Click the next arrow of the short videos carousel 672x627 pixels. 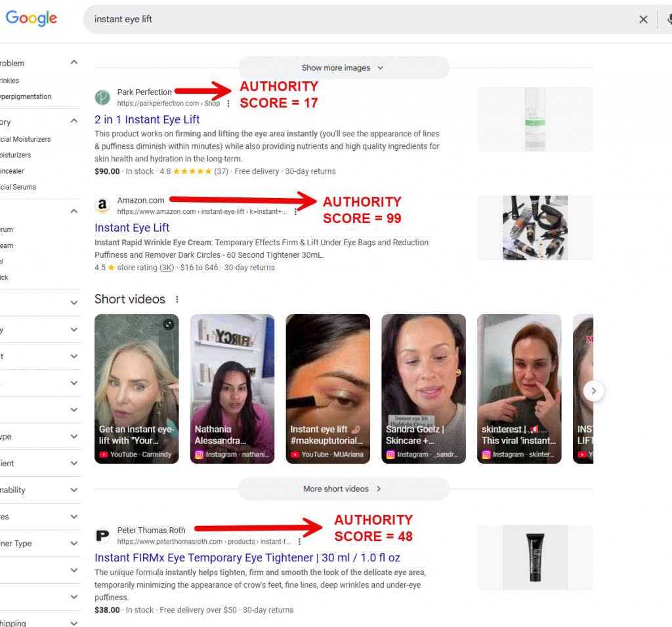(593, 391)
